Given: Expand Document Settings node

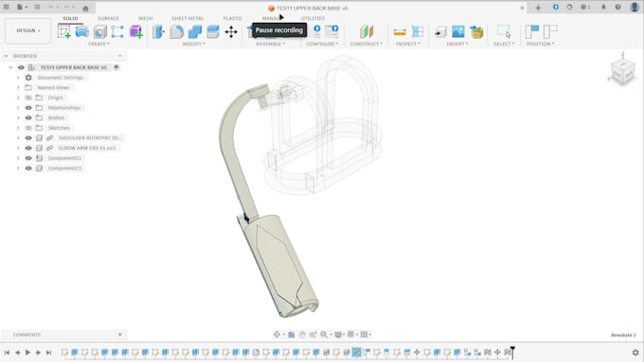Looking at the screenshot, I should click(x=18, y=78).
